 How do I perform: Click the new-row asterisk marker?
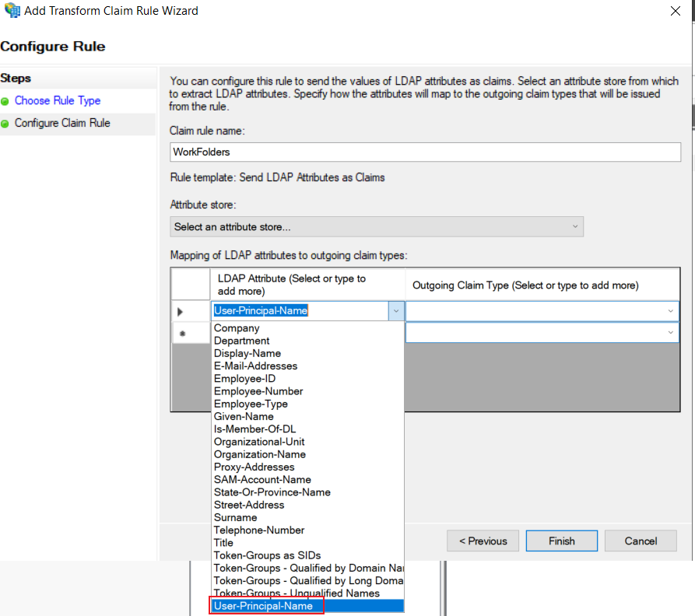click(x=182, y=333)
